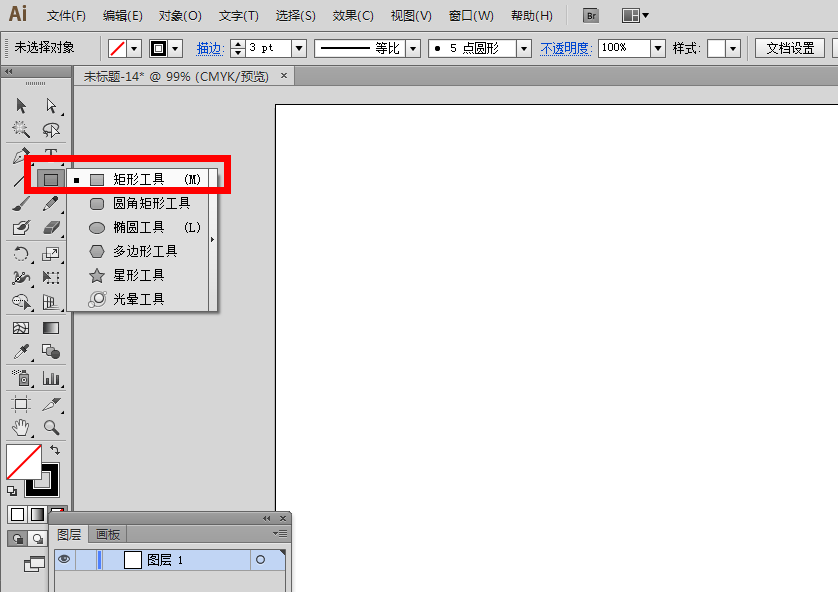This screenshot has height=592, width=838.
Task: Click the large Fill swatch in toolbox
Action: tap(24, 462)
